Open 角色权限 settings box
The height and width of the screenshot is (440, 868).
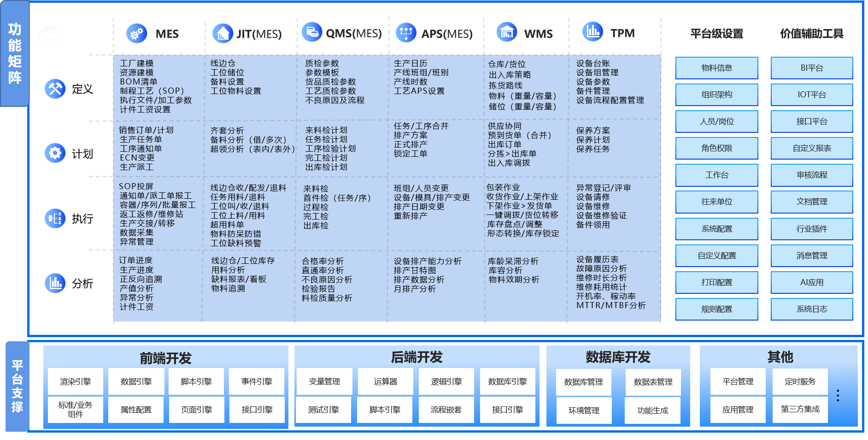pyautogui.click(x=716, y=148)
